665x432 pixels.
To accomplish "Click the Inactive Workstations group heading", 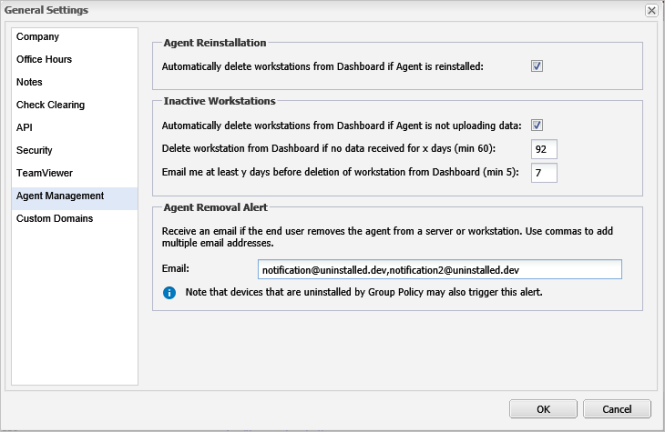I will (x=220, y=101).
